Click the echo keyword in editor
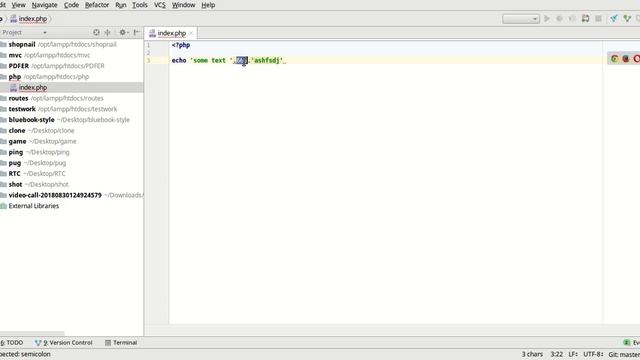Viewport: 640px width, 360px height. pos(179,60)
